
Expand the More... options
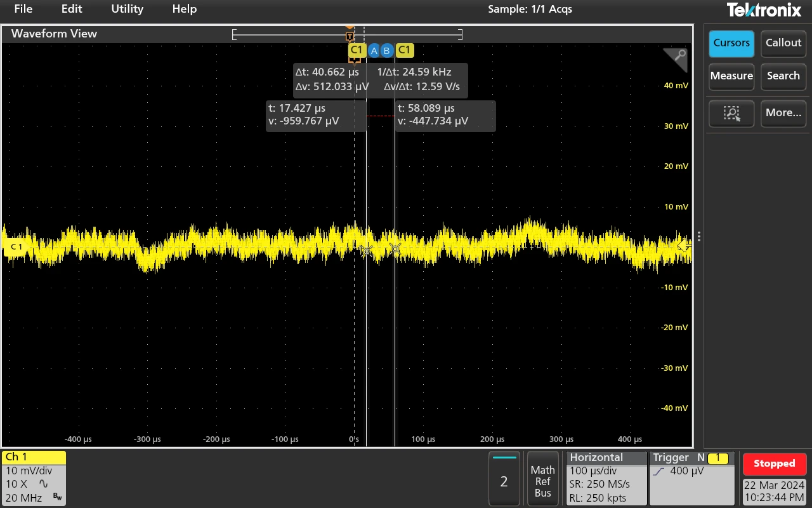click(783, 113)
